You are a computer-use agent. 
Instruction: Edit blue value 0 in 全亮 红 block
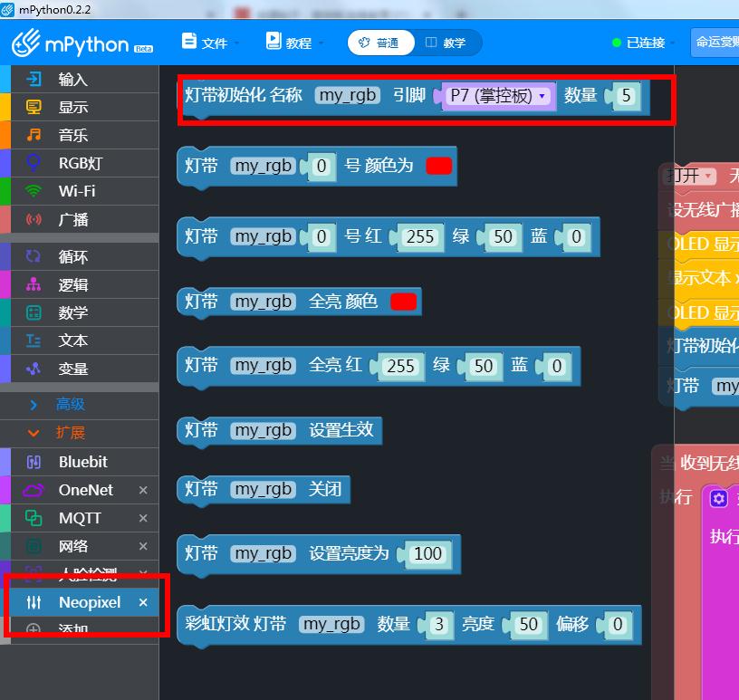(557, 366)
